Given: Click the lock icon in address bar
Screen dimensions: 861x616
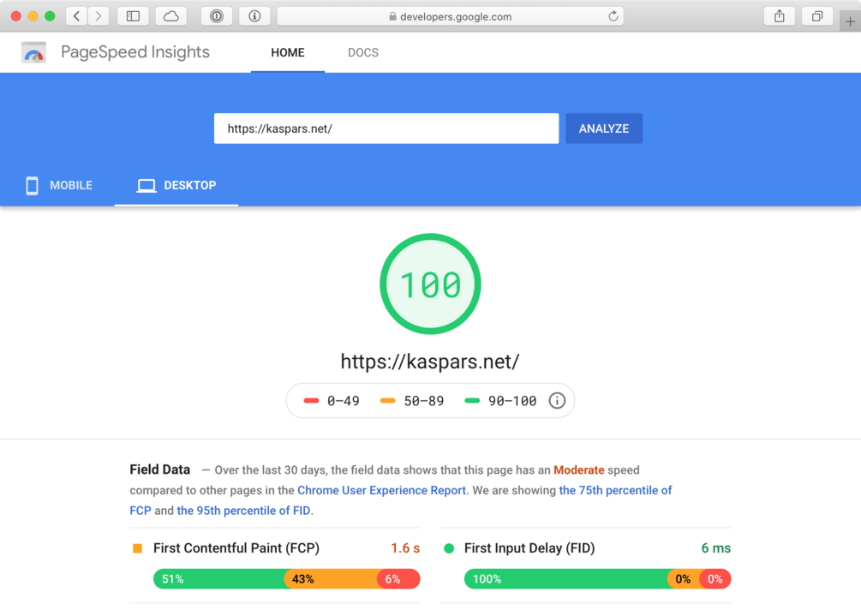Looking at the screenshot, I should click(392, 16).
